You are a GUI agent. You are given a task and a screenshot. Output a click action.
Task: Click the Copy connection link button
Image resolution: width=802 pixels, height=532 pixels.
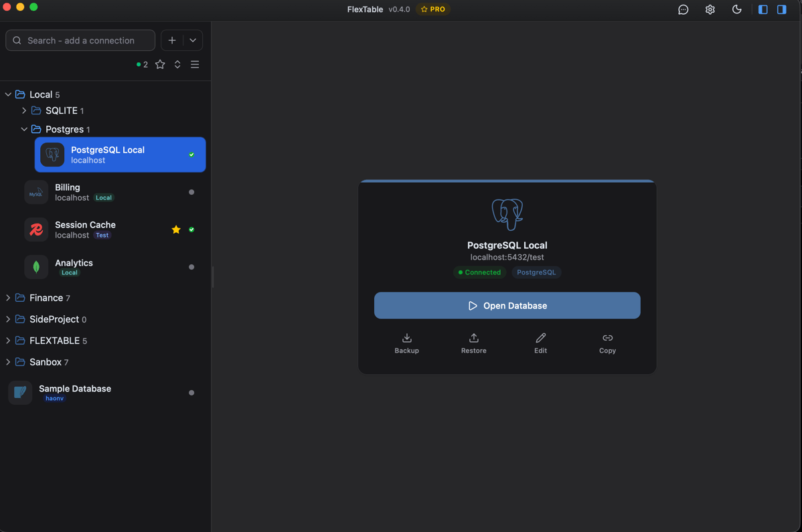[x=608, y=343]
